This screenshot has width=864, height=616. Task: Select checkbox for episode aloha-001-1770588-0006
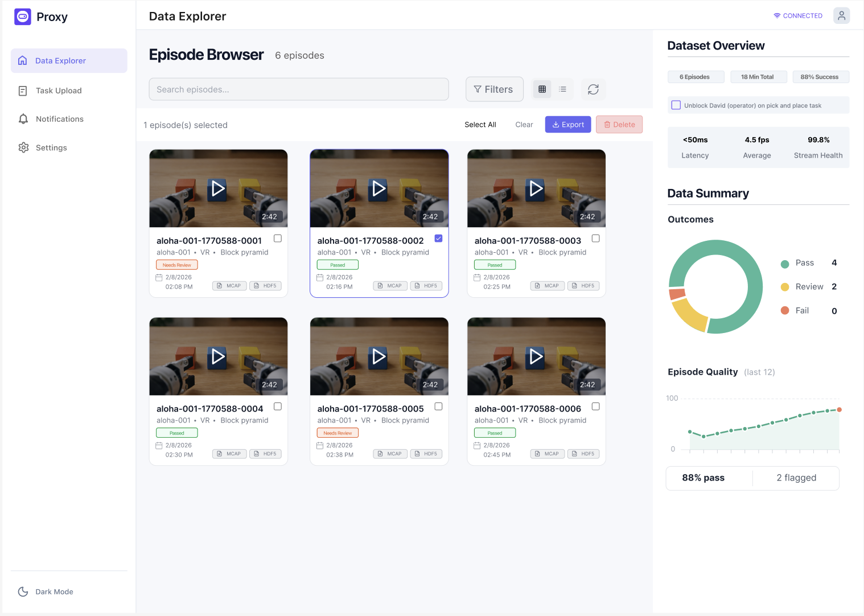click(595, 406)
